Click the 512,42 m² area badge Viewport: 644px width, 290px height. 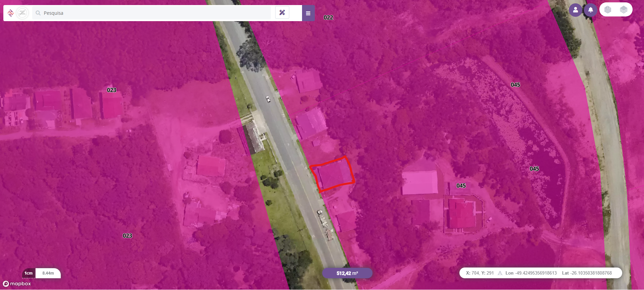click(347, 273)
